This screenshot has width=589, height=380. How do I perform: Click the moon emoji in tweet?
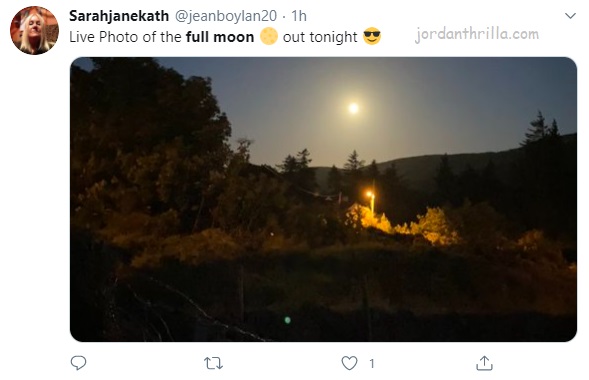pyautogui.click(x=269, y=36)
